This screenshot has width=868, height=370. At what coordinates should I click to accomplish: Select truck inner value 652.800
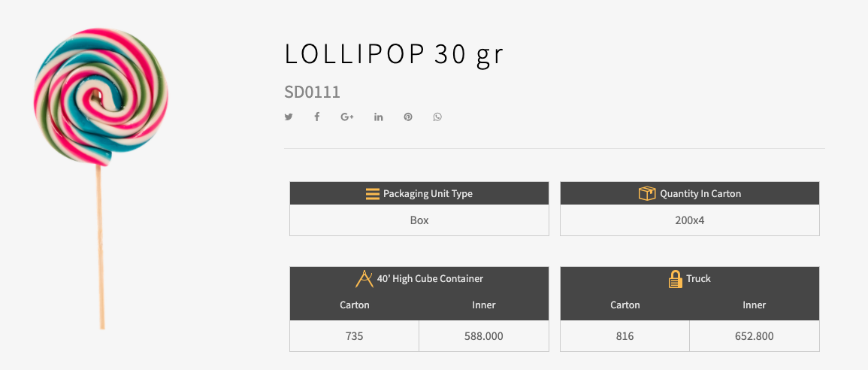click(755, 336)
